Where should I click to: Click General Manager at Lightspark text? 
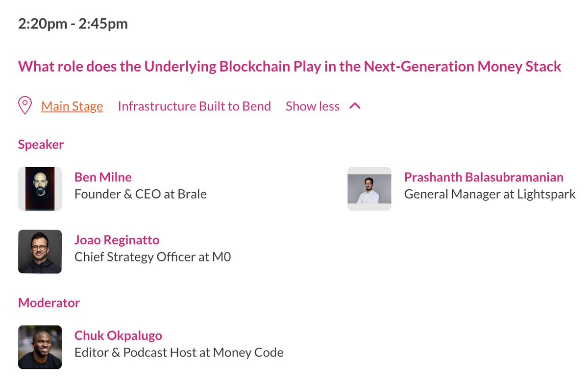pyautogui.click(x=490, y=195)
